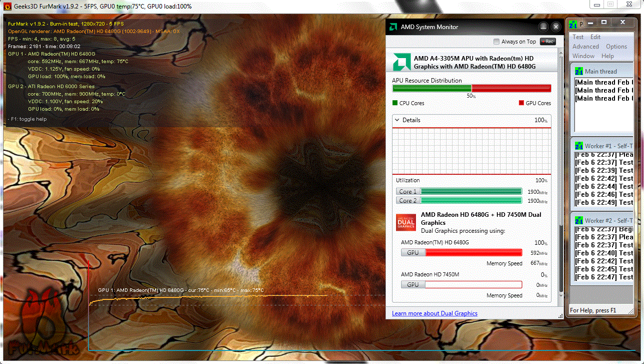Click the utilization history graph

coord(471,152)
